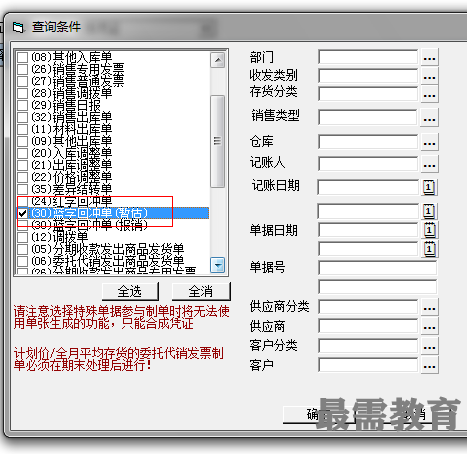Focus the 客户分类 input field
This screenshot has height=454, width=467.
tap(368, 346)
